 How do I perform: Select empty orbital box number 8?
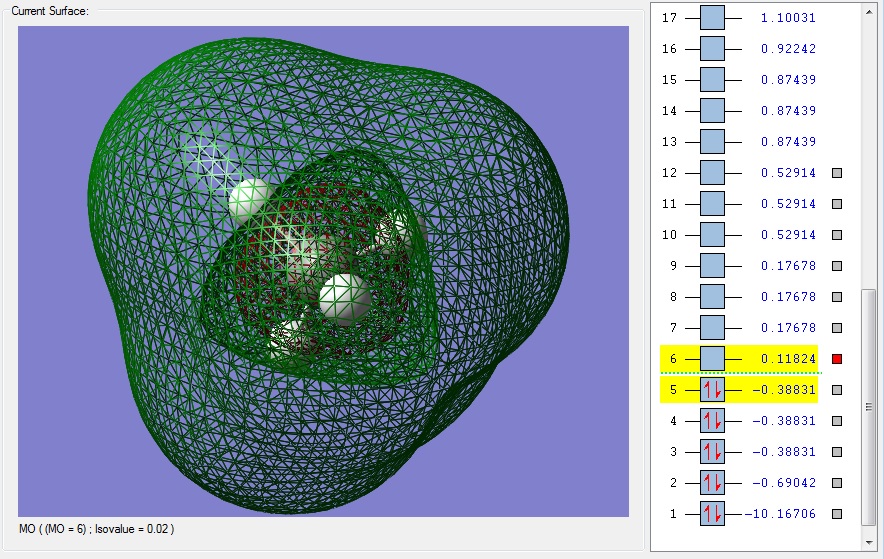(x=713, y=297)
